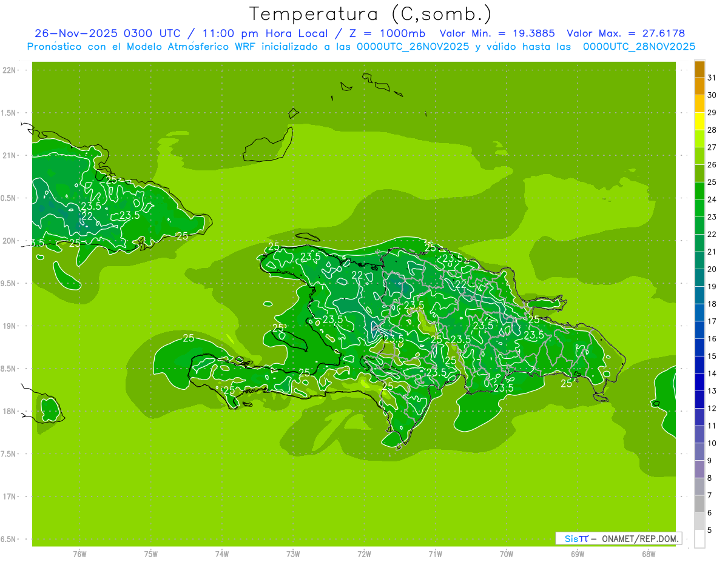Click the purple colorbar band between 9 and 10

pos(699,452)
